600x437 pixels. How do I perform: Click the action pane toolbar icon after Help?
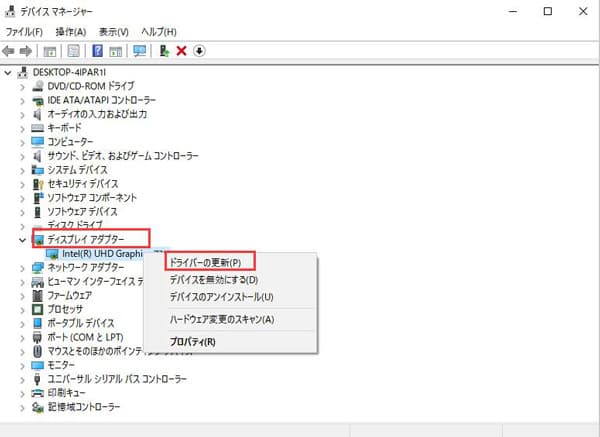(x=116, y=51)
